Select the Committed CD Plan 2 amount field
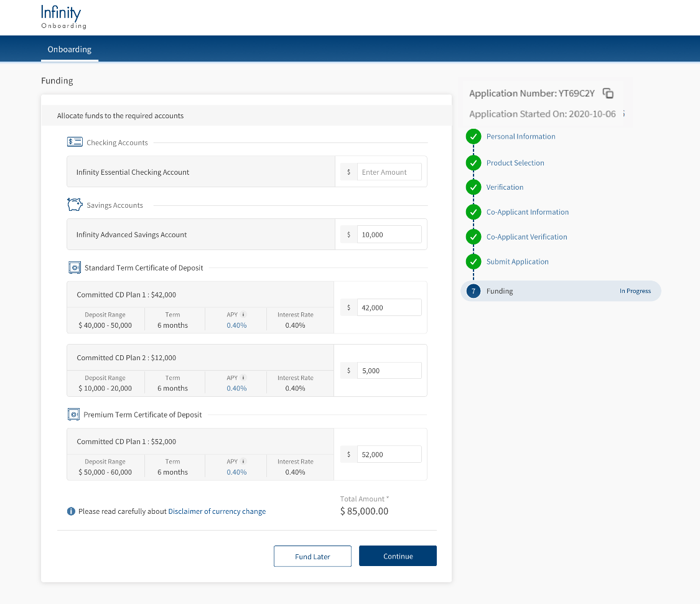Viewport: 700px width, 604px height. pyautogui.click(x=389, y=371)
